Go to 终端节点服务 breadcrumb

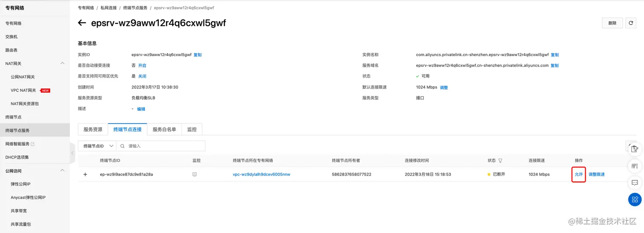point(135,8)
